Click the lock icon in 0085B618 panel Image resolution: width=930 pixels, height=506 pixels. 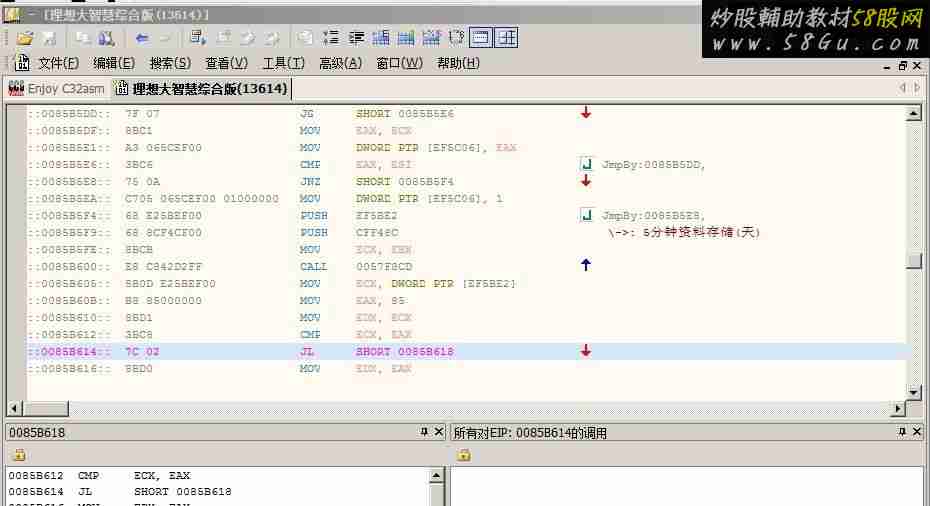[20, 455]
